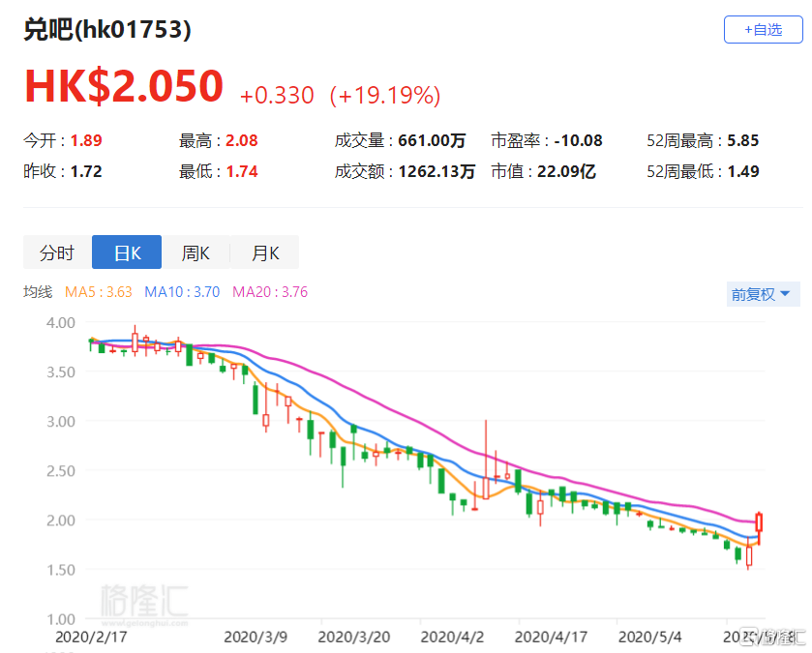812x653 pixels.
Task: Click the 今开 opening price 1.89
Action: coord(86,140)
